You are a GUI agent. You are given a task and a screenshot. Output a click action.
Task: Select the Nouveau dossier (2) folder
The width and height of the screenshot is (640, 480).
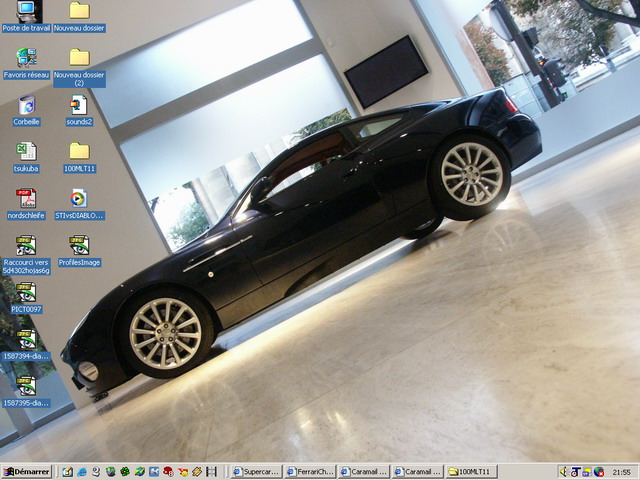coord(79,67)
